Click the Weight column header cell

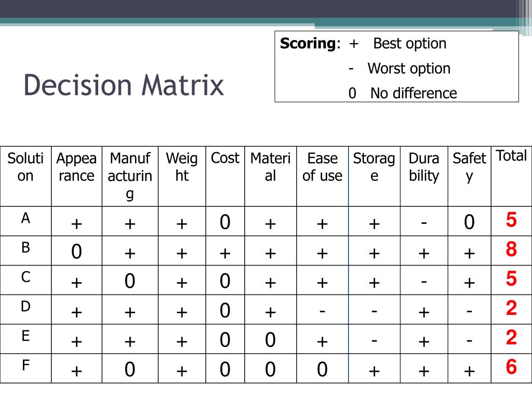(x=182, y=177)
